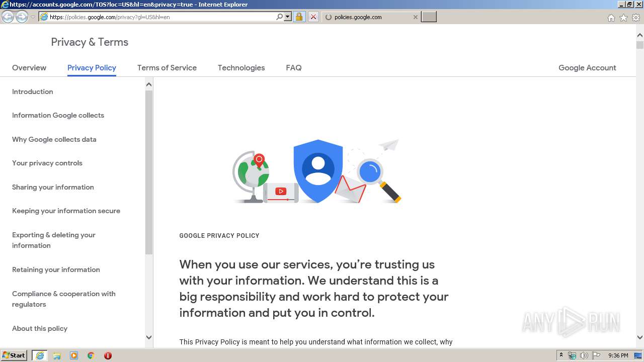Open a new blank tab
This screenshot has width=644, height=362.
tap(429, 17)
